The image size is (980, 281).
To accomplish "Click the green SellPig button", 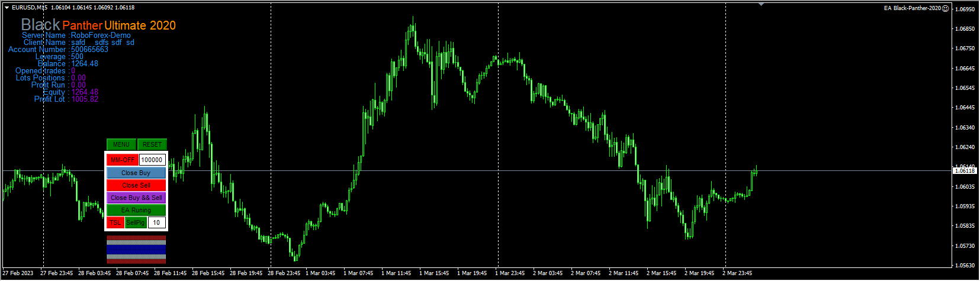I will [136, 222].
